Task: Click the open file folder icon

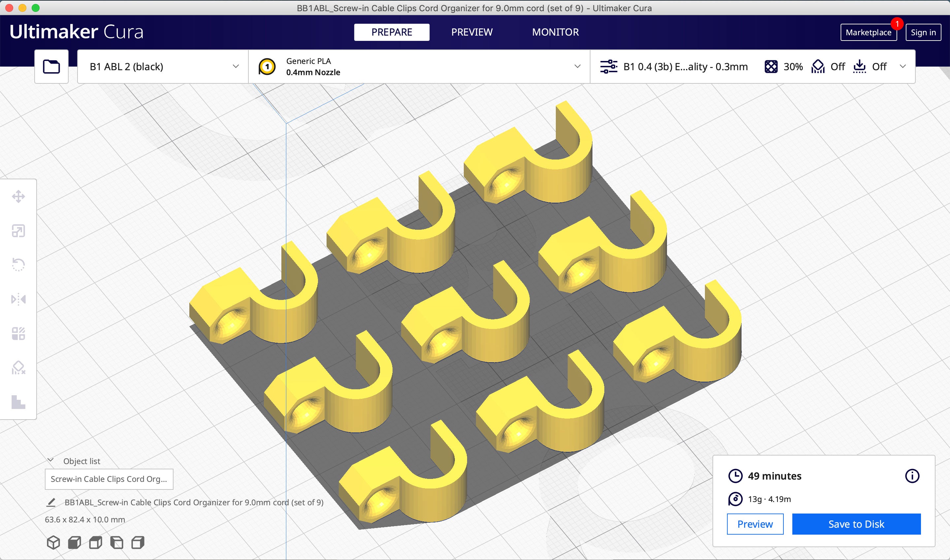Action: pyautogui.click(x=51, y=66)
